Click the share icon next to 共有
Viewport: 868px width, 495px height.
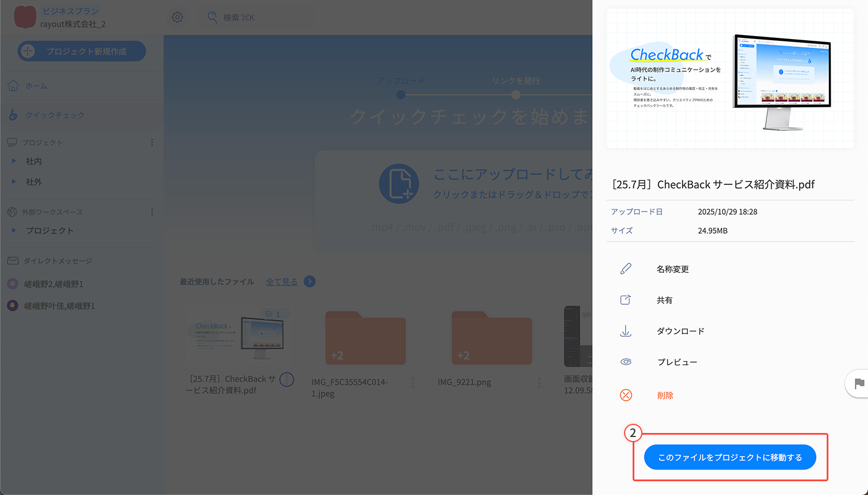click(x=626, y=300)
